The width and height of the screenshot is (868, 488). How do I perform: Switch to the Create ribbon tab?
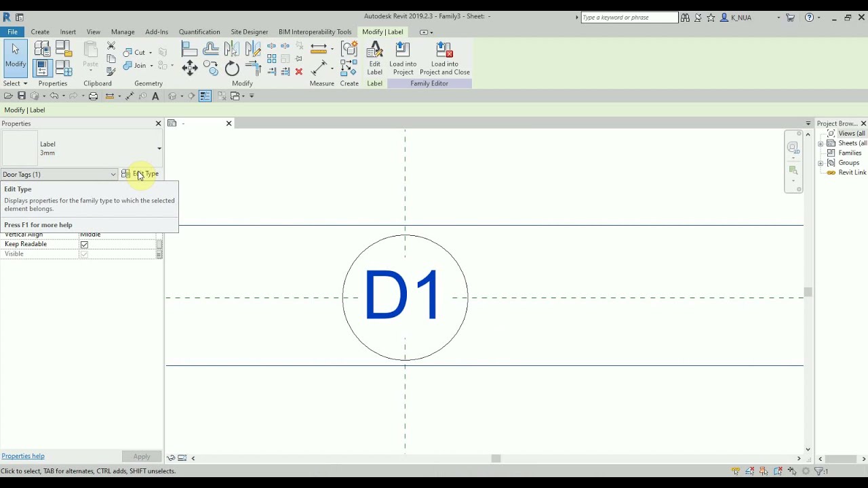point(40,32)
